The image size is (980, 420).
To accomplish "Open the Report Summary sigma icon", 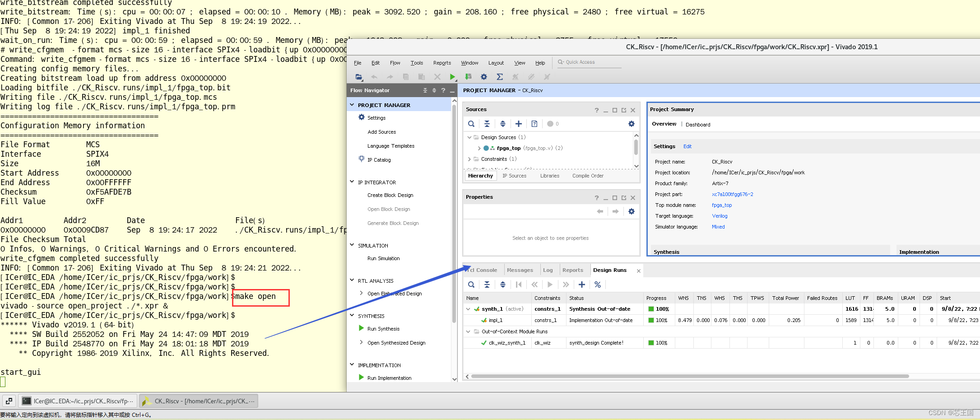I will click(x=499, y=77).
